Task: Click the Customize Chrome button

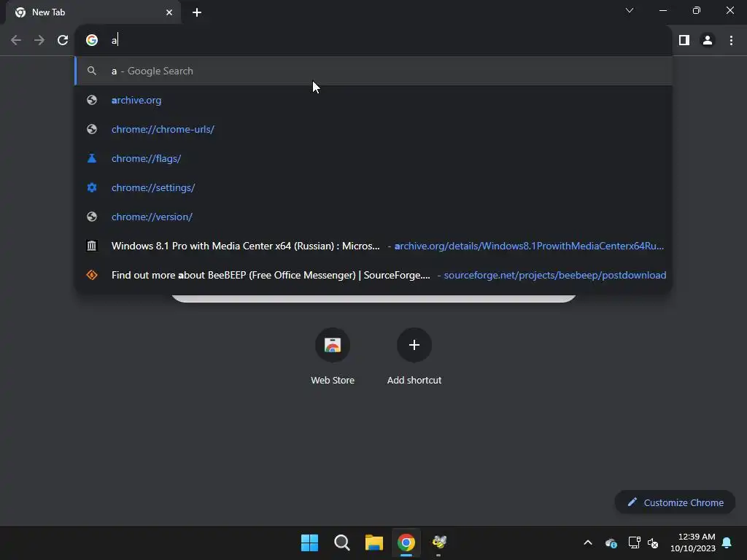Action: (675, 502)
